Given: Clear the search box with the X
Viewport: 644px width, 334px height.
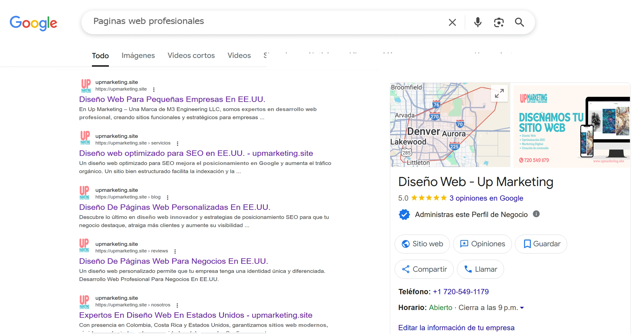Looking at the screenshot, I should coord(452,22).
